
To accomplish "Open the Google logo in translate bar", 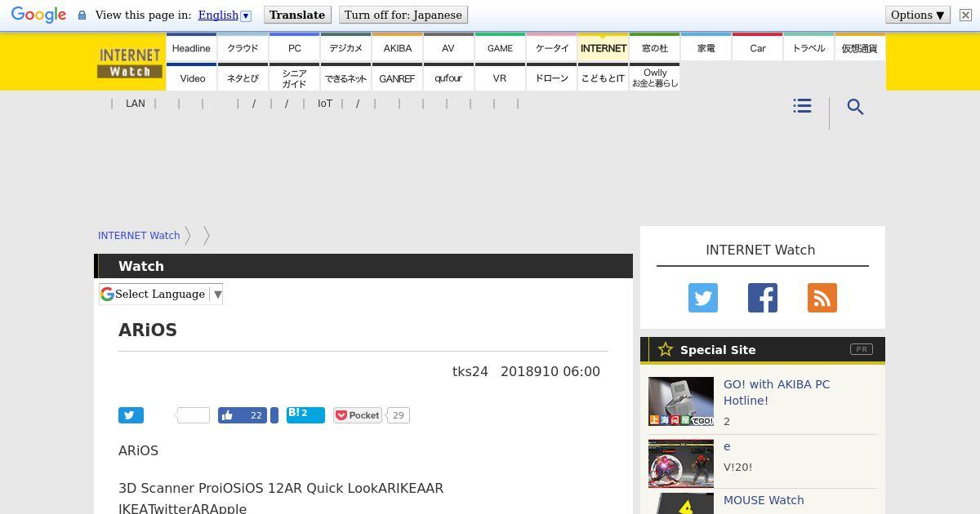I will click(38, 15).
